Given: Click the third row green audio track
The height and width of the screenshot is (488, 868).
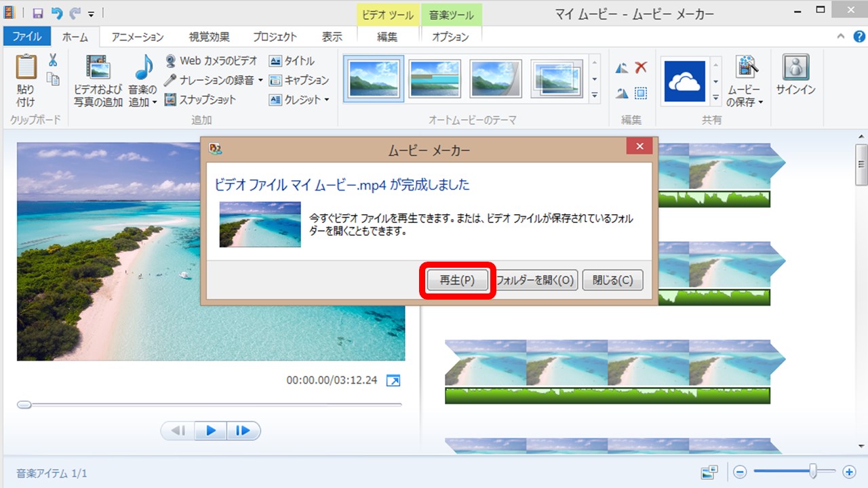Looking at the screenshot, I should point(608,395).
